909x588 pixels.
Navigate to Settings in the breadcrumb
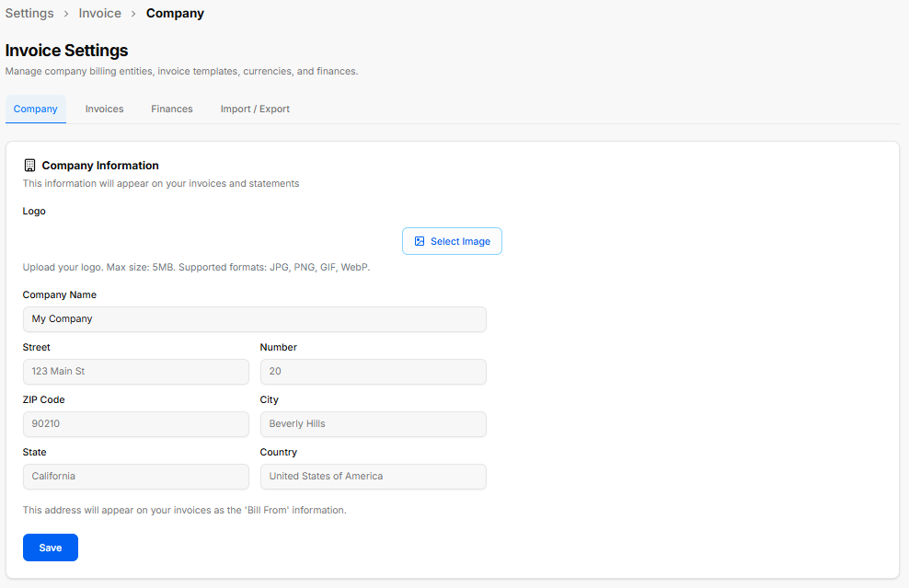pyautogui.click(x=29, y=13)
